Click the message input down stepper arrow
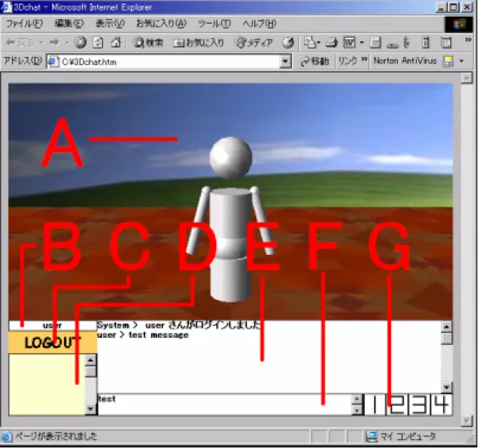478x448 pixels. click(x=357, y=410)
